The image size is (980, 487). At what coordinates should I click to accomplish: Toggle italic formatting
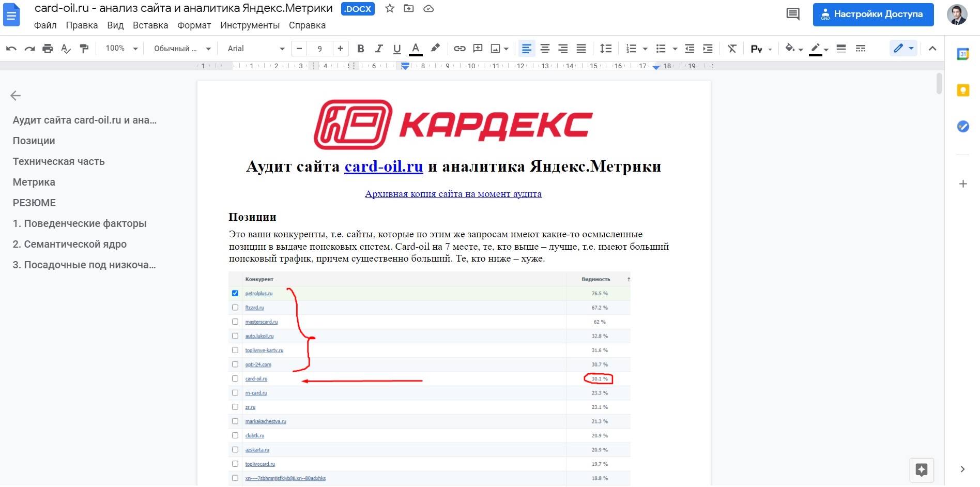(x=379, y=48)
